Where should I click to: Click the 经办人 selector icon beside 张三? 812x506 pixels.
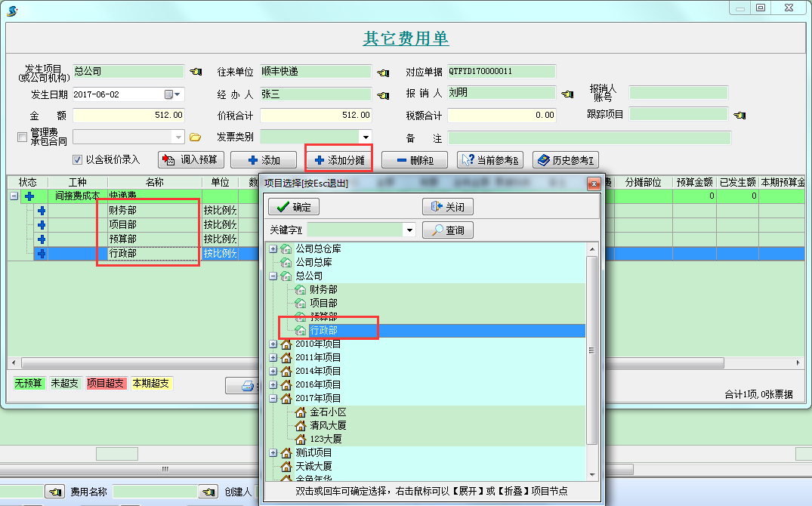click(x=383, y=94)
